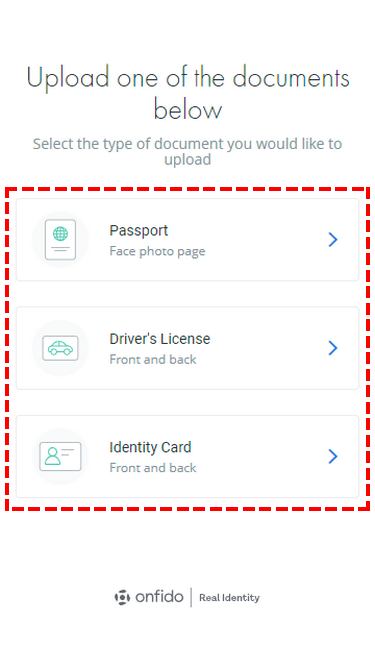375x648 pixels.
Task: Click the 'Real Identity' footer text
Action: [229, 598]
